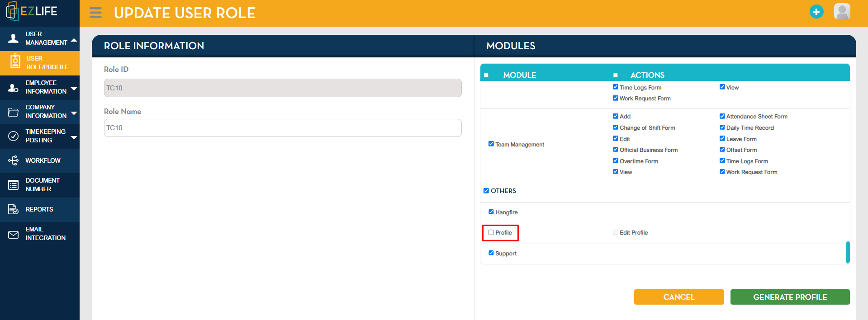This screenshot has height=320, width=868.
Task: Uncheck the Add action checkbox
Action: pyautogui.click(x=616, y=116)
